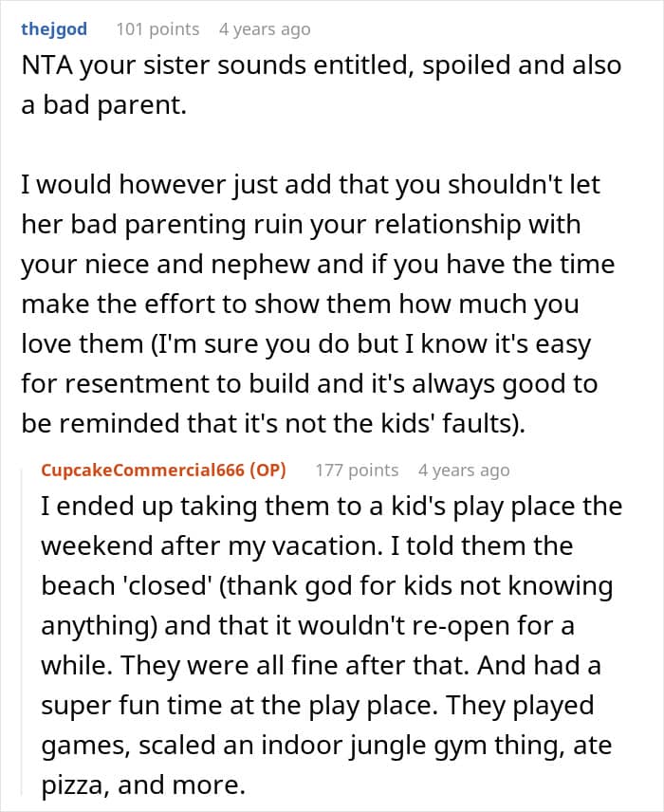Click the line starting "super fun time"
This screenshot has height=812, width=664.
(x=317, y=706)
